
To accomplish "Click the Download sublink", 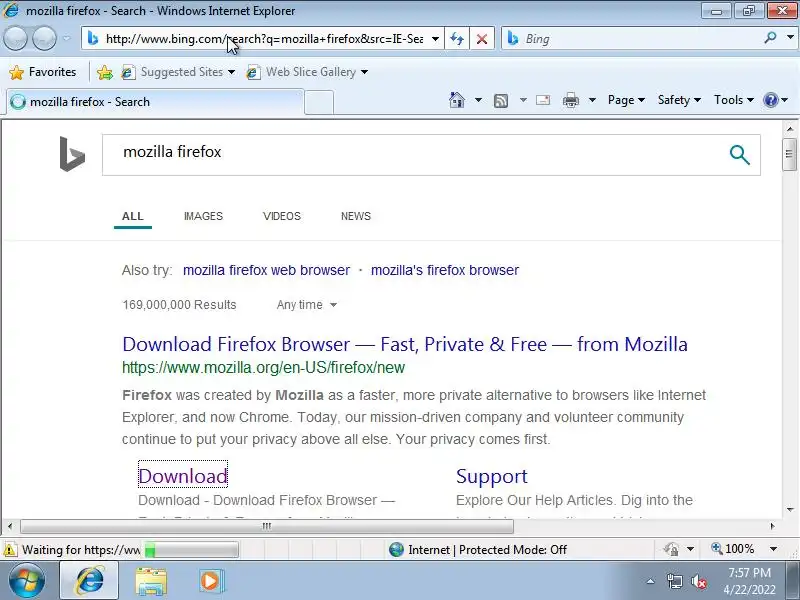I will pos(183,476).
